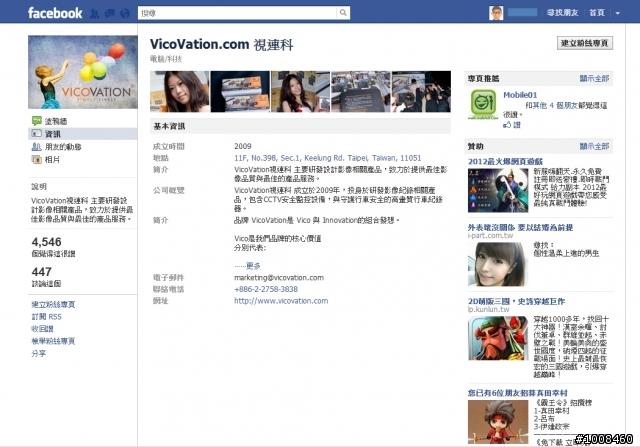Open the six friends recruit ad title

[518, 393]
